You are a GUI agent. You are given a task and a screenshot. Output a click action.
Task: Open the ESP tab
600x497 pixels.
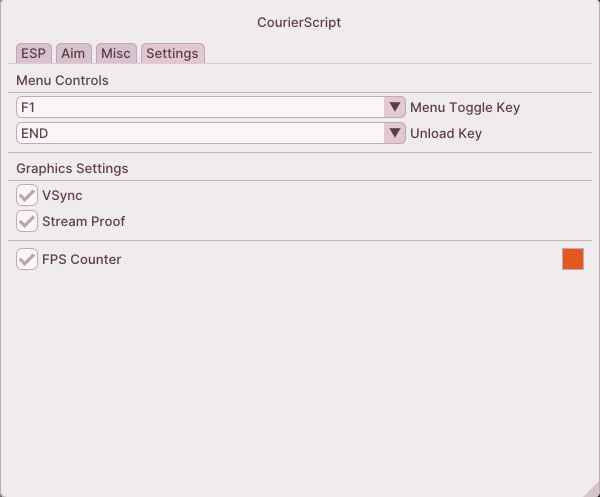[x=33, y=53]
